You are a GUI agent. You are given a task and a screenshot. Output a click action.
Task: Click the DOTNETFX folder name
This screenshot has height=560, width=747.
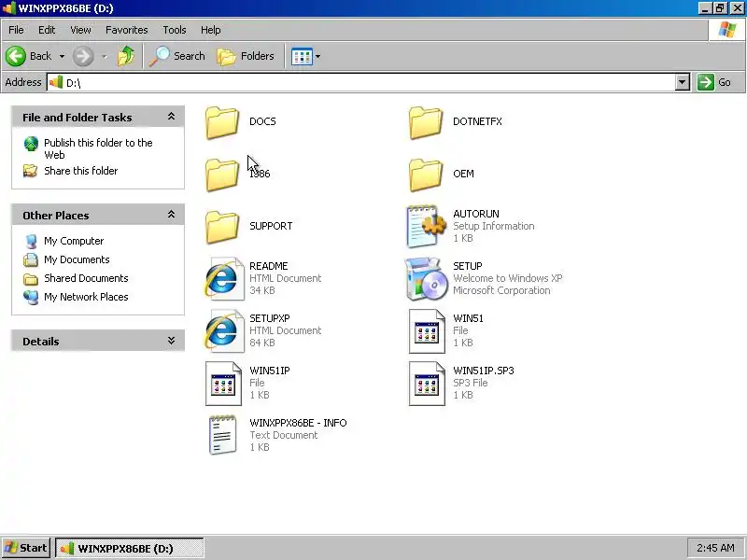(x=477, y=121)
